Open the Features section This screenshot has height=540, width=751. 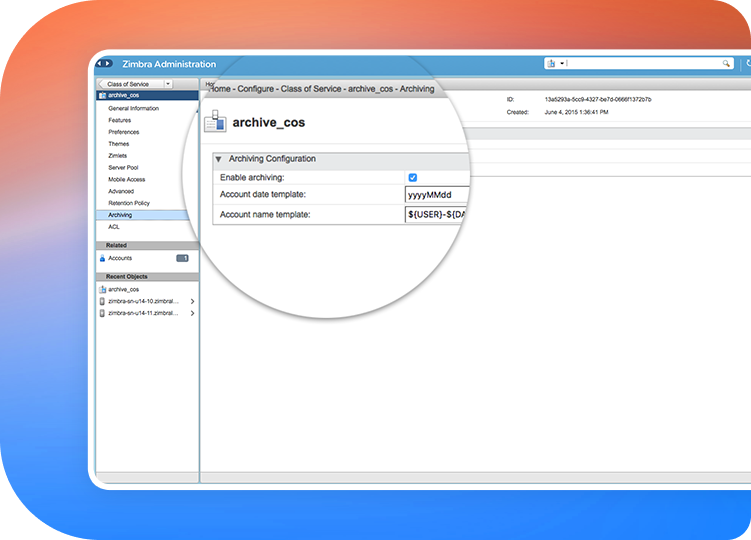pos(119,120)
